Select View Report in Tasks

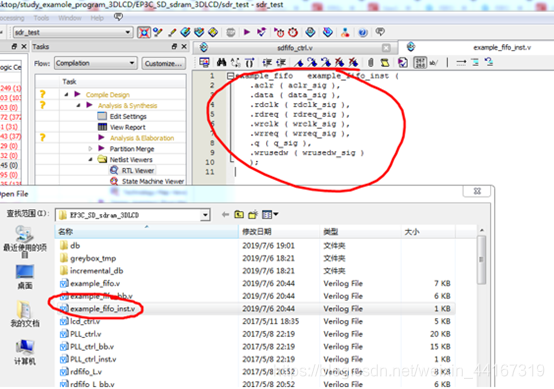pos(127,127)
